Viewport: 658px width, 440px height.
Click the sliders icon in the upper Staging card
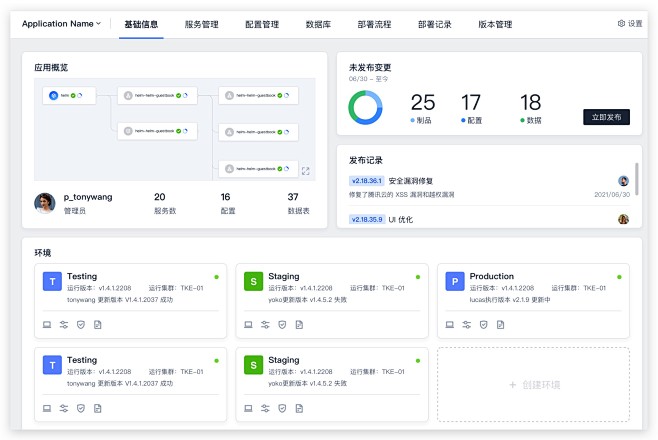click(265, 324)
